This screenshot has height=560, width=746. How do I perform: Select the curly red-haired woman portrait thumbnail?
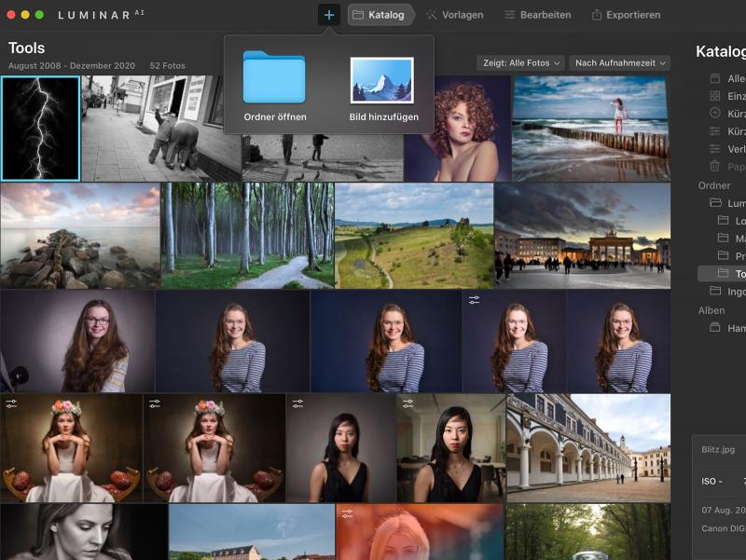[457, 129]
